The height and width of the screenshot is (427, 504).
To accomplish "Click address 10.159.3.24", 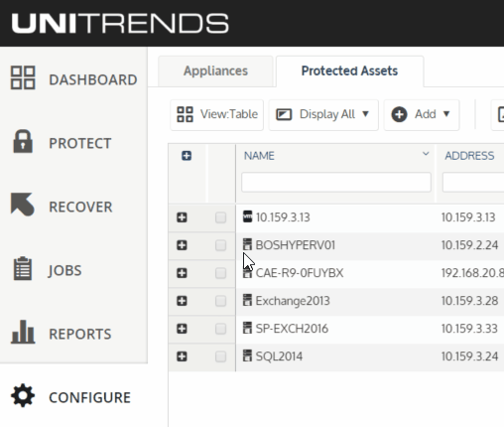I will (x=469, y=356).
